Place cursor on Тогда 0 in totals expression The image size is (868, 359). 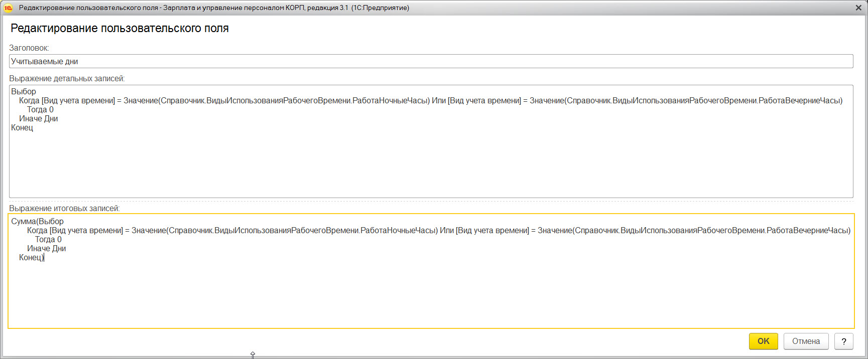pyautogui.click(x=48, y=240)
